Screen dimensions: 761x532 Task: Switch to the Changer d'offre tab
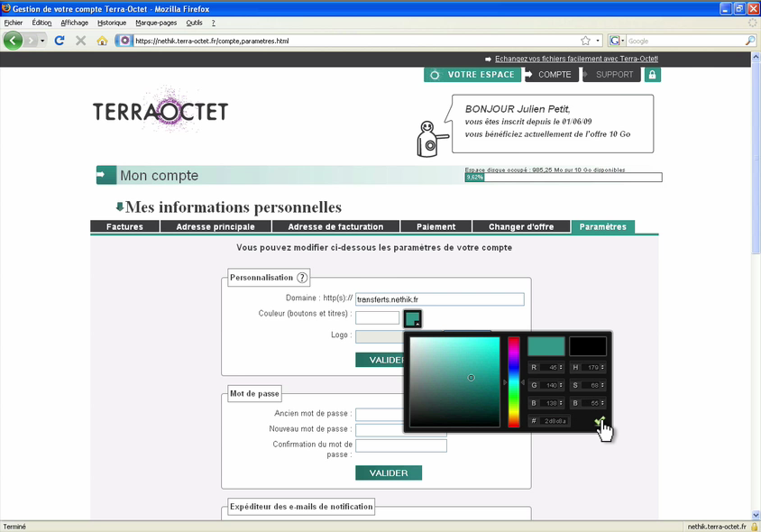click(521, 226)
